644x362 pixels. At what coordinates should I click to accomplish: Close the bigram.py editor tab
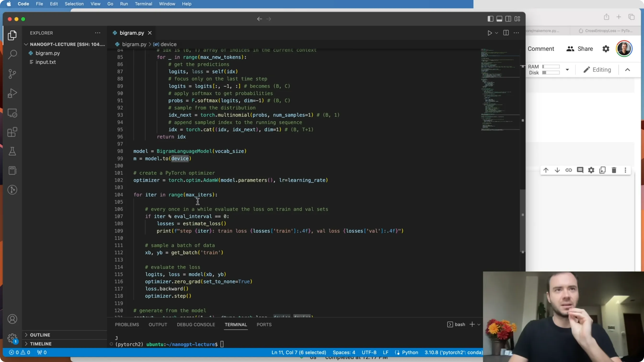pyautogui.click(x=150, y=33)
